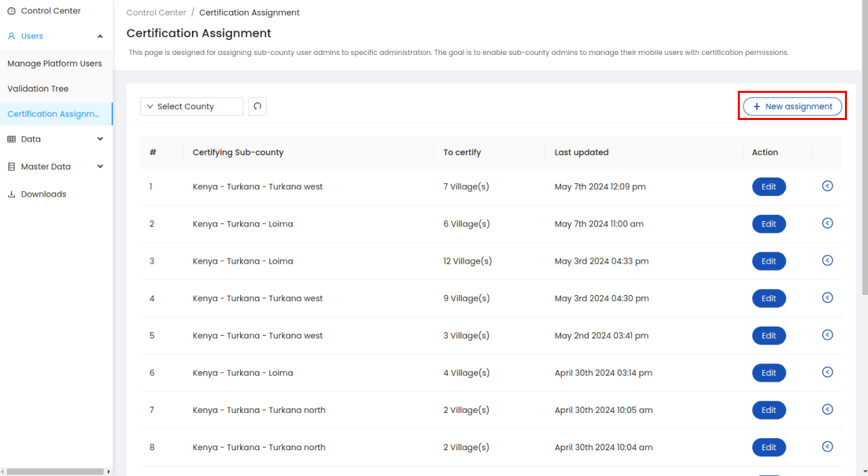Screen dimensions: 868x476
Task: Edit row 8 Turkana north assignment
Action: [x=769, y=448]
